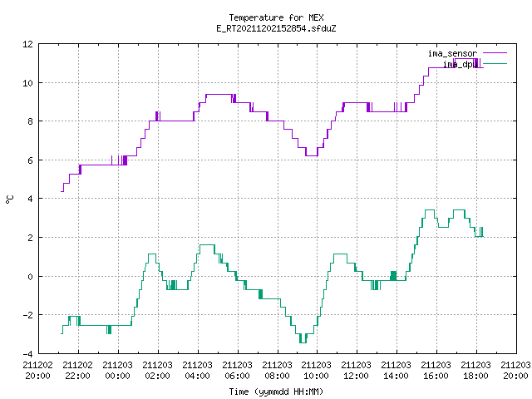Screen dimensions: 532x399
Task: Click the x-axis tick "211203 16:00"
Action: (x=436, y=370)
